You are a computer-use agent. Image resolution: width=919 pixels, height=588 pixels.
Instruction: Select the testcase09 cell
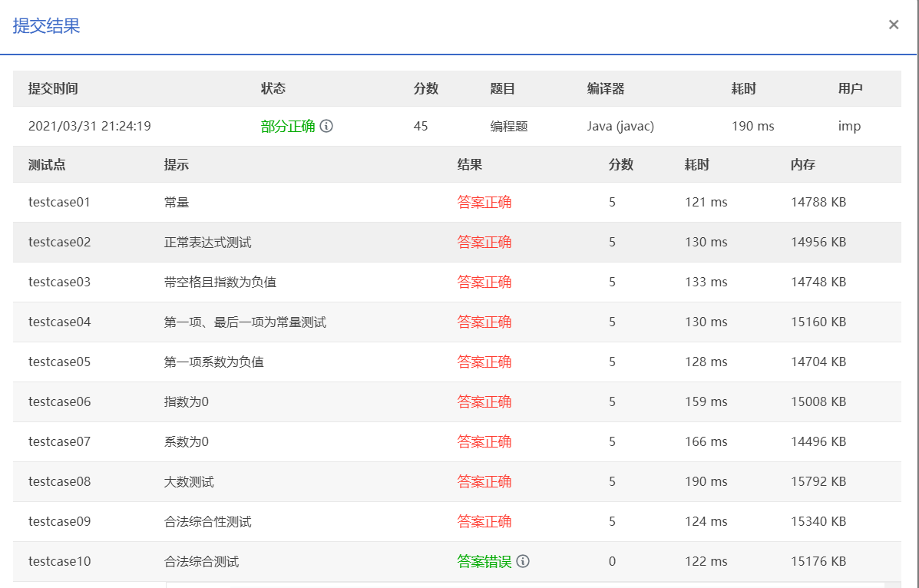tap(59, 521)
